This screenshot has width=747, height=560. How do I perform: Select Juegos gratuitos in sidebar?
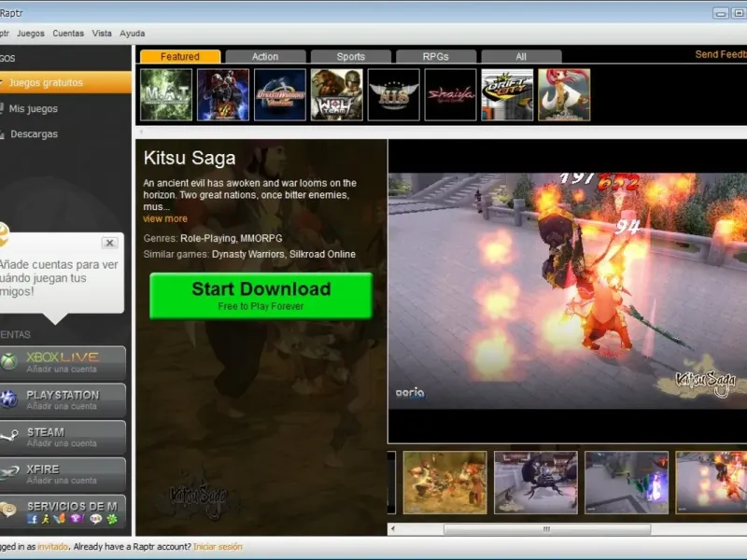click(65, 82)
